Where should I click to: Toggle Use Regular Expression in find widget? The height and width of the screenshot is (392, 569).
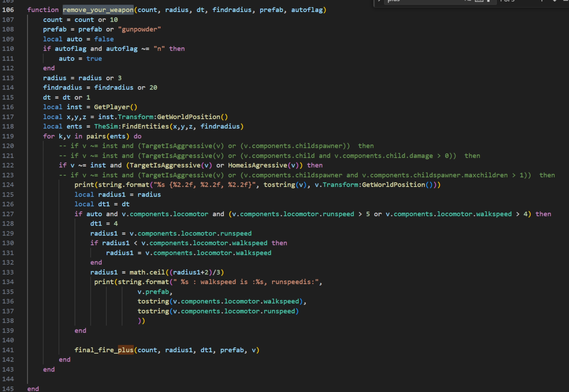[x=489, y=1]
